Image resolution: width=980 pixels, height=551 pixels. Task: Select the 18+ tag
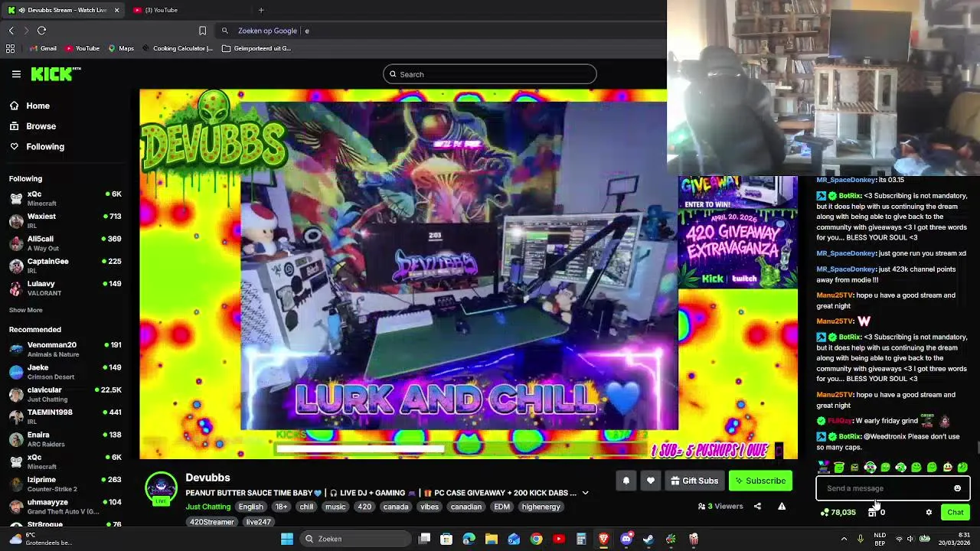pyautogui.click(x=281, y=507)
